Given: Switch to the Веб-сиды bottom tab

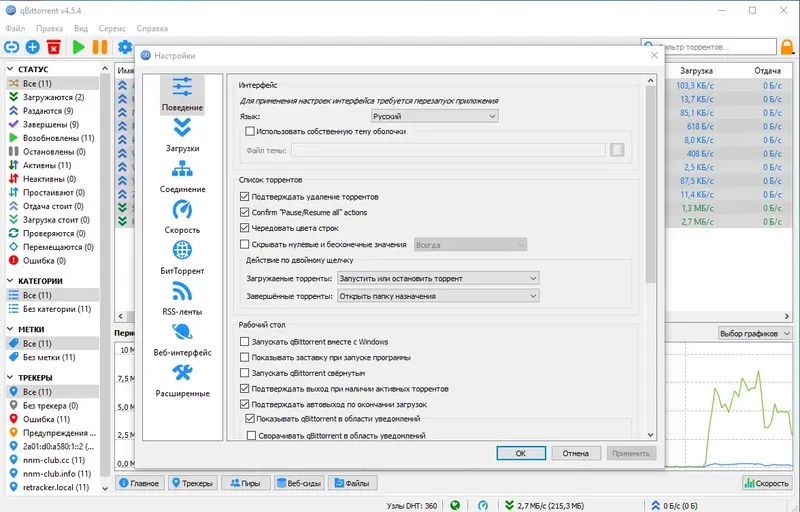Looking at the screenshot, I should [298, 483].
